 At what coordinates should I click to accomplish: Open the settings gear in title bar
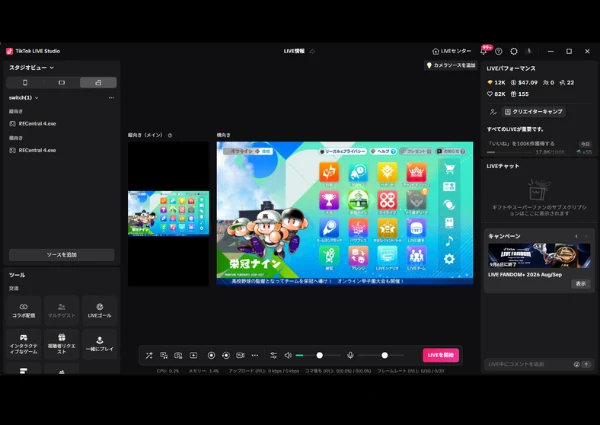coord(514,51)
